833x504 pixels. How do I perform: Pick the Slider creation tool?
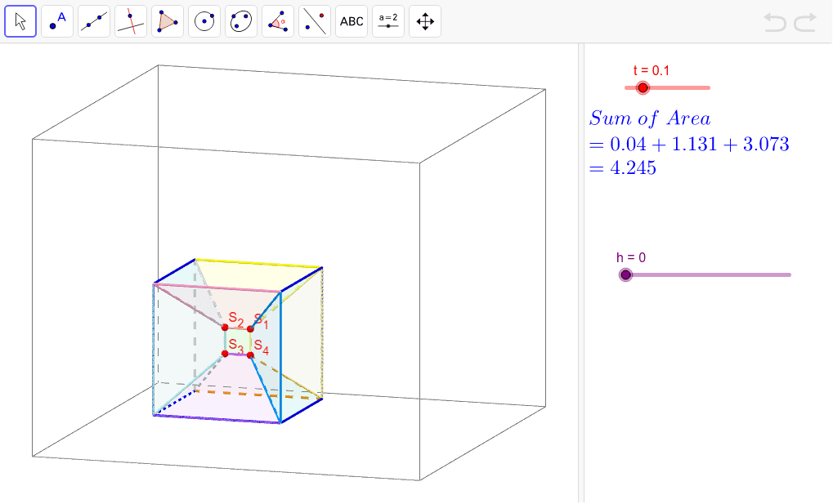pos(387,21)
